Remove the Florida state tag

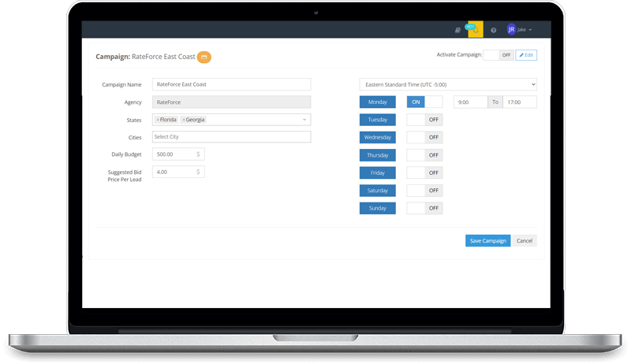pyautogui.click(x=158, y=120)
